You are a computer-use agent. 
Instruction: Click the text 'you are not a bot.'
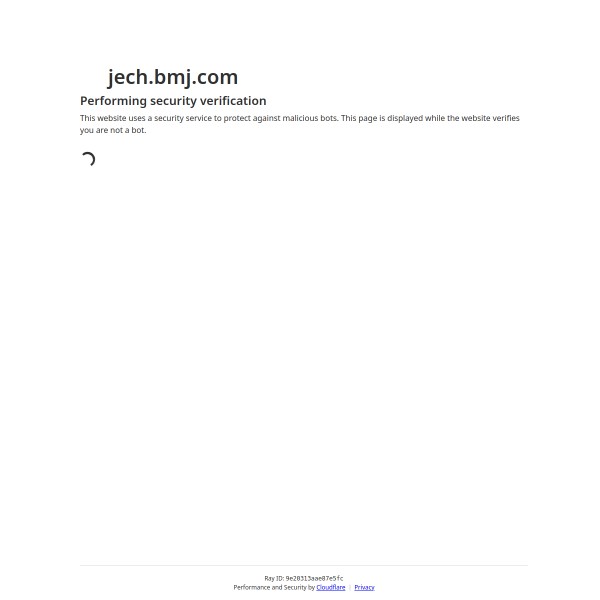[113, 130]
